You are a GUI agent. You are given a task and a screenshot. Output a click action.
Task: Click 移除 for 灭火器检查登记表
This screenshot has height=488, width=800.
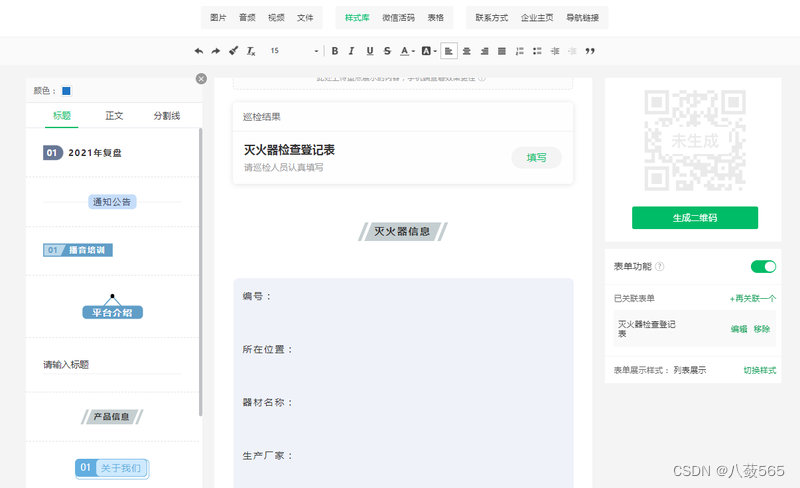point(762,329)
